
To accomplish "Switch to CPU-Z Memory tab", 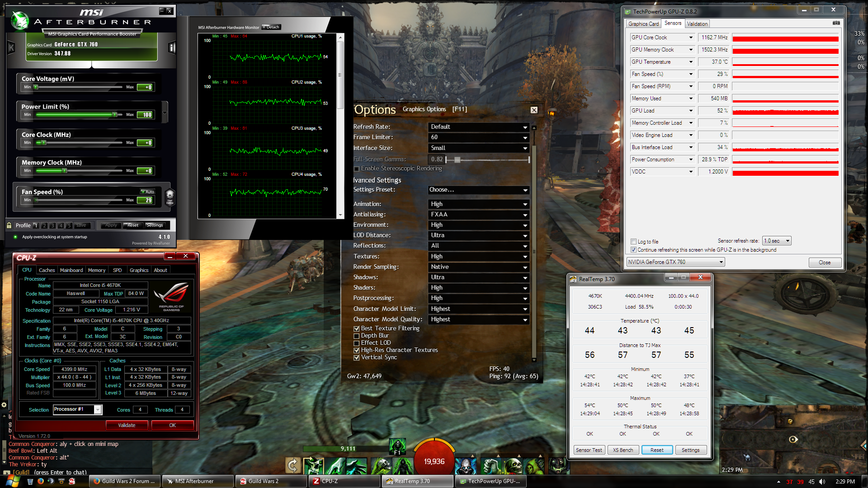I will coord(97,270).
